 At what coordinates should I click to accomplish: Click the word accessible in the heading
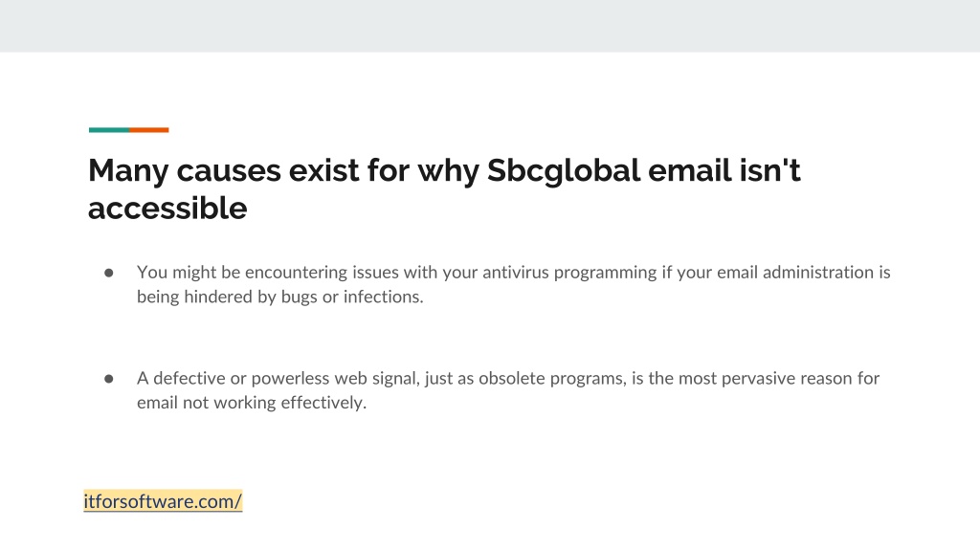pyautogui.click(x=167, y=208)
